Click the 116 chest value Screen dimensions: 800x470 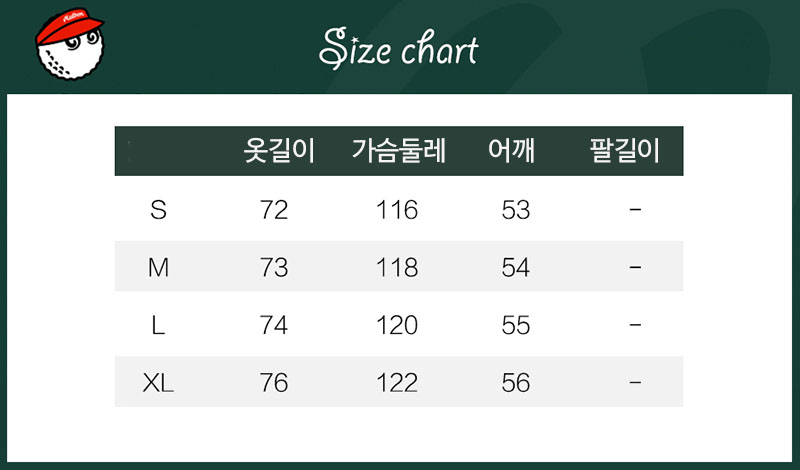397,210
